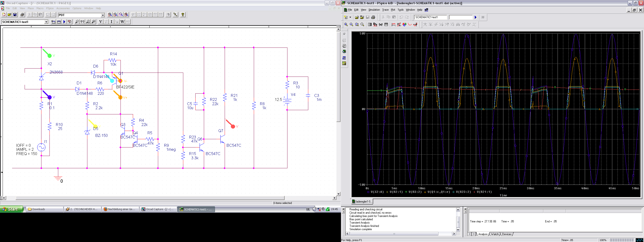Open Plot menu in PSpice A/D
Viewport: 644px width, 242px height.
coord(393,10)
